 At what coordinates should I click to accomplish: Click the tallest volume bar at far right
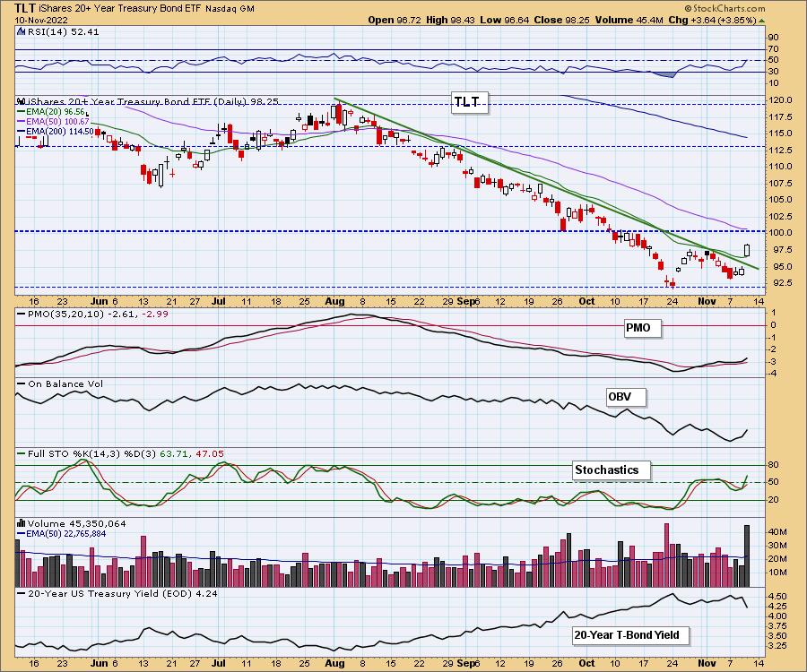point(747,556)
